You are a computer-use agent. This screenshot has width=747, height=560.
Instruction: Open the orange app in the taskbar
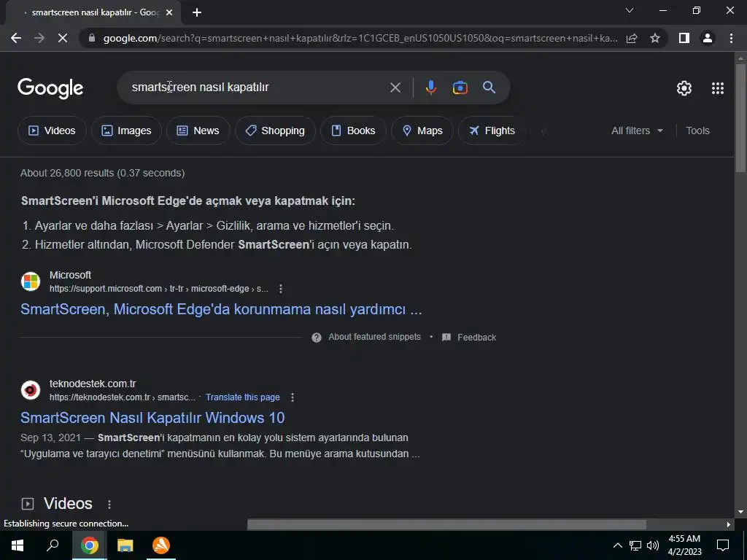(161, 545)
